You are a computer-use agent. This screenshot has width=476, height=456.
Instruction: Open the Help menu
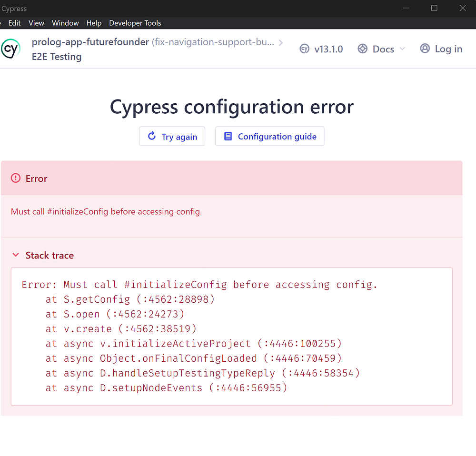point(94,23)
